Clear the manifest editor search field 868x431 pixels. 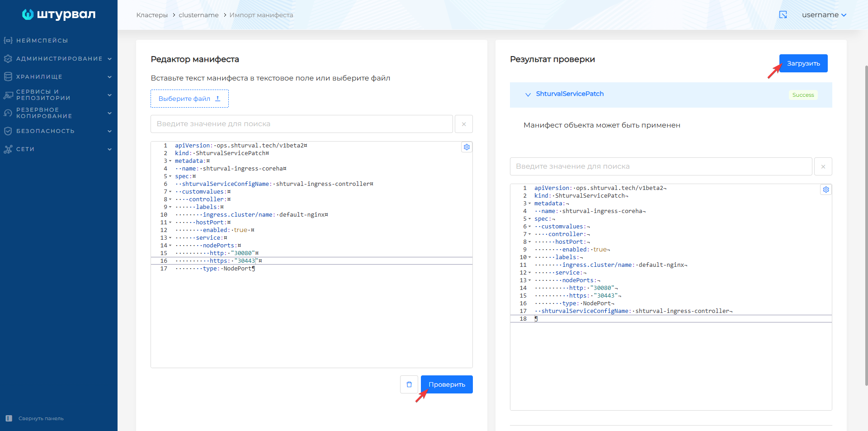pos(464,124)
